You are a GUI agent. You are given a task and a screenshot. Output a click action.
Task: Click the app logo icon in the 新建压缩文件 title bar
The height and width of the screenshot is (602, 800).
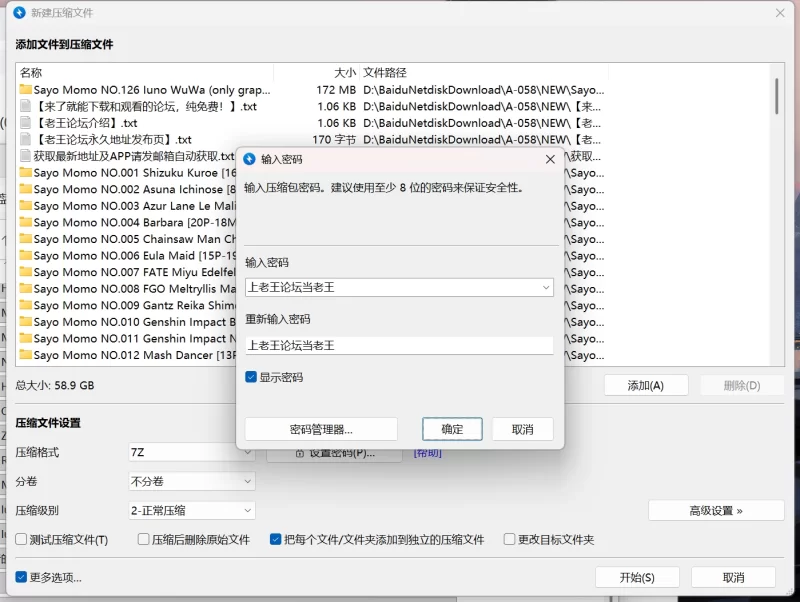click(x=19, y=13)
